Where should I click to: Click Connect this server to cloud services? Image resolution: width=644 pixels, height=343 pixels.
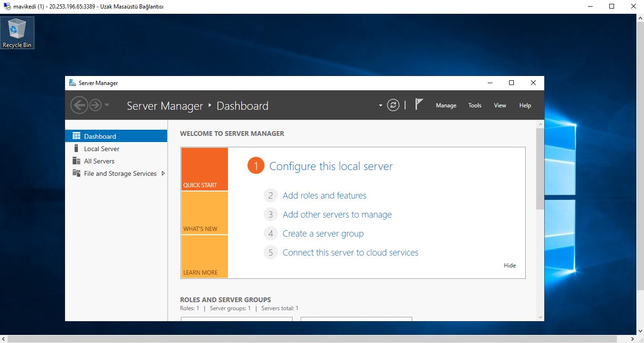[x=350, y=252]
